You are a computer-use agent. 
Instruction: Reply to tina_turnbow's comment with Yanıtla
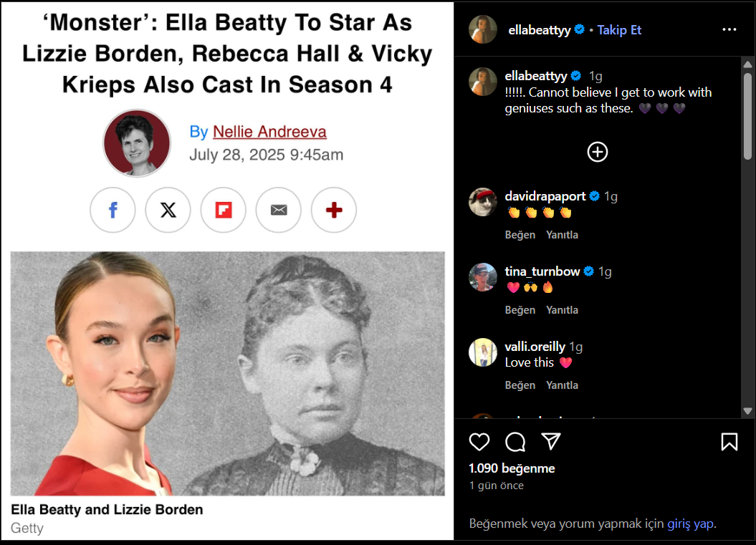pos(562,310)
